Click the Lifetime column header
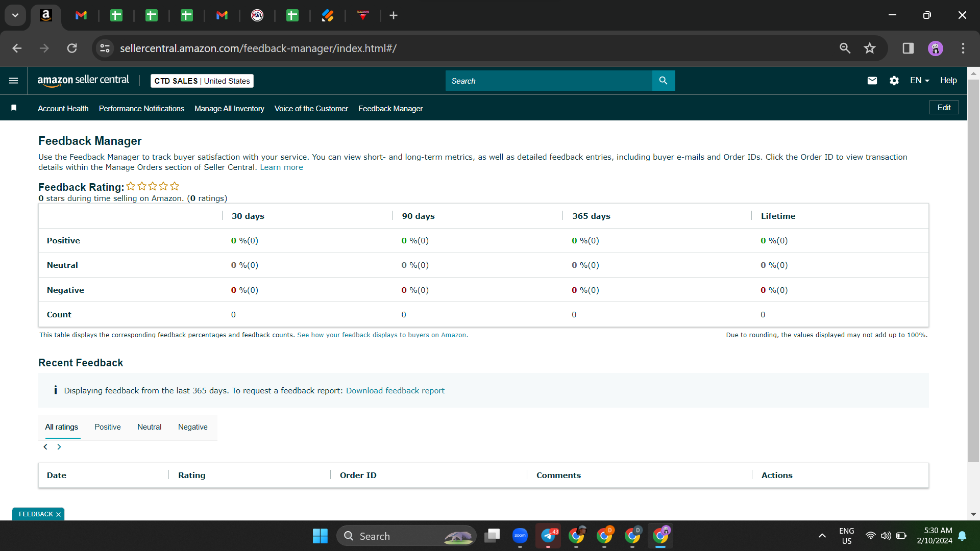The width and height of the screenshot is (980, 551). point(778,216)
